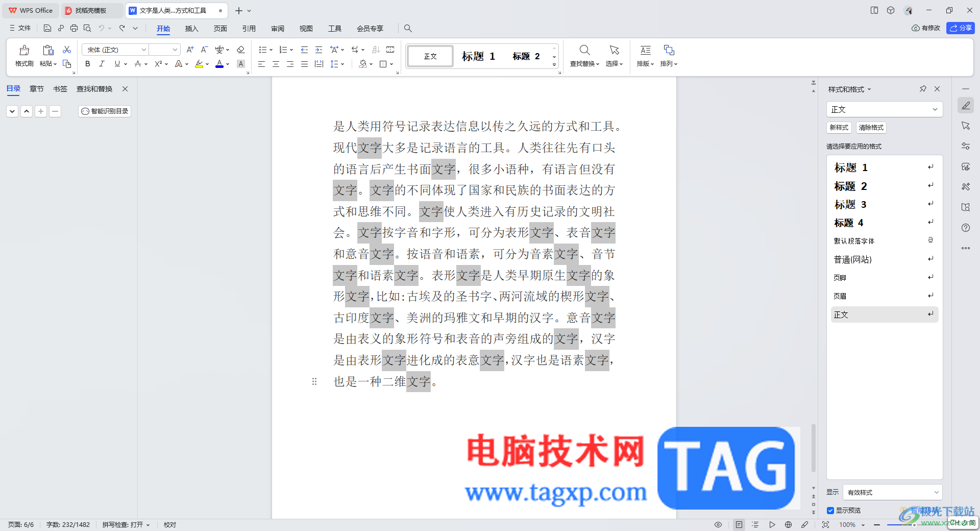
Task: Click the Save icon in the quick access bar
Action: tap(47, 28)
